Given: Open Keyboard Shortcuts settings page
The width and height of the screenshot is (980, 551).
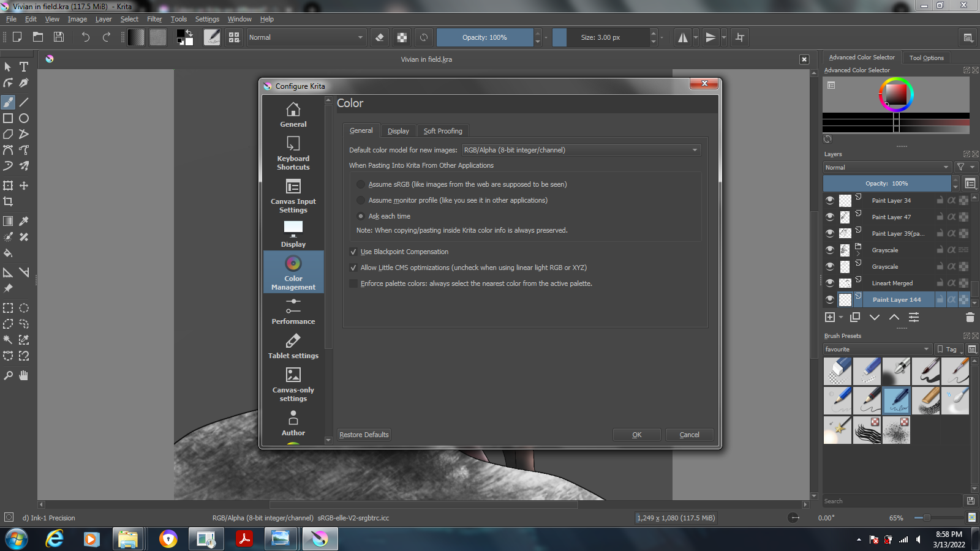Looking at the screenshot, I should 293,152.
